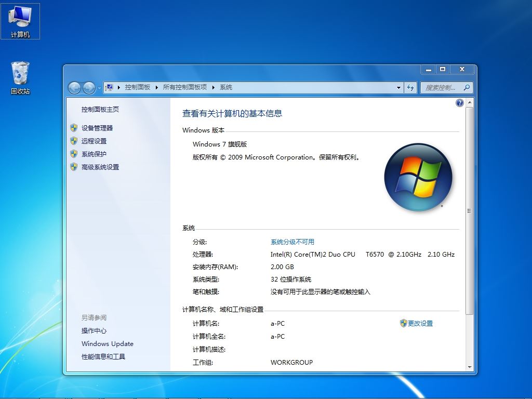Open 高级系统设置 link
Screen dimensions: 532x399
pos(100,167)
